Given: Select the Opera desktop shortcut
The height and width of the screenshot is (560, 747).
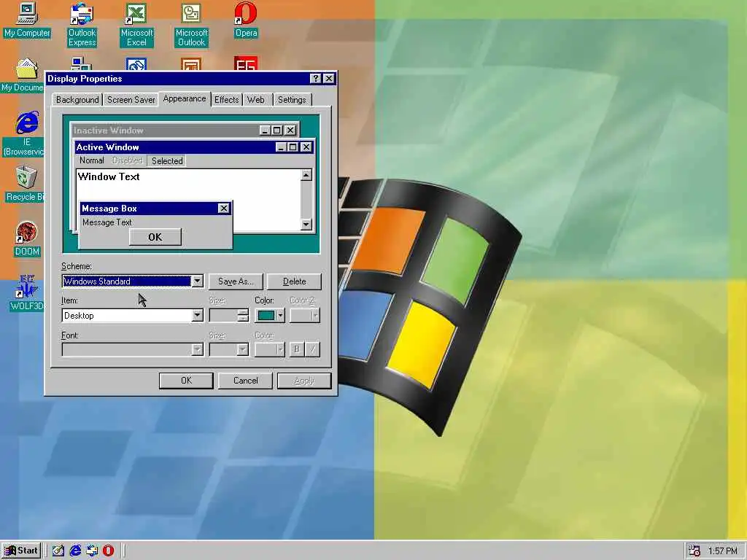Looking at the screenshot, I should point(246,20).
